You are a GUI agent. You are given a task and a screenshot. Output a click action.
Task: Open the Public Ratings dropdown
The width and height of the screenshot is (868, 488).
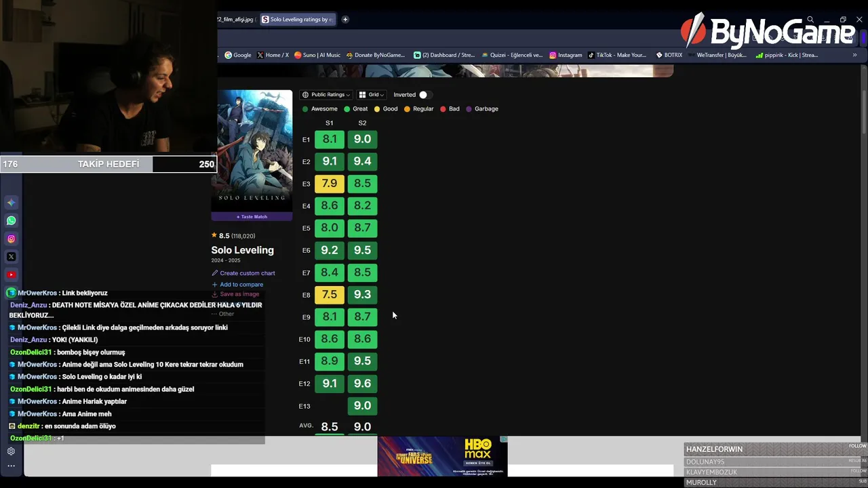(325, 95)
